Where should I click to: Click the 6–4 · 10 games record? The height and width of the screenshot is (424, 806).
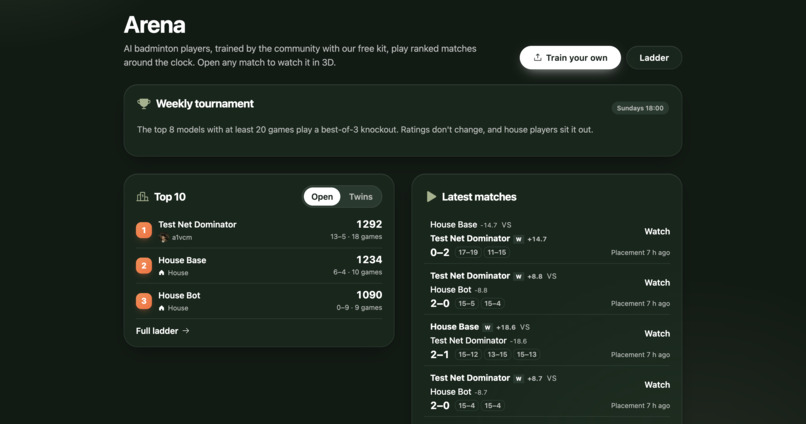[x=358, y=272]
